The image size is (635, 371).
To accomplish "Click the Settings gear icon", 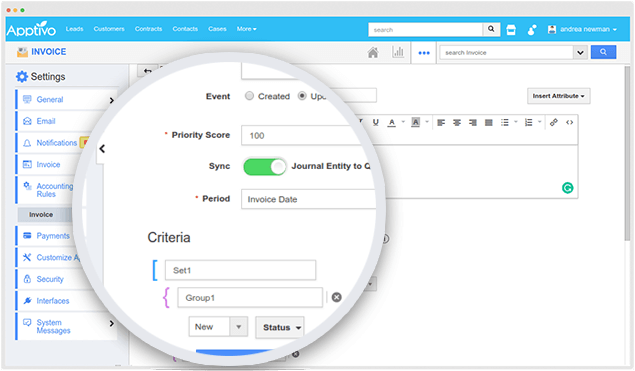I will [22, 77].
